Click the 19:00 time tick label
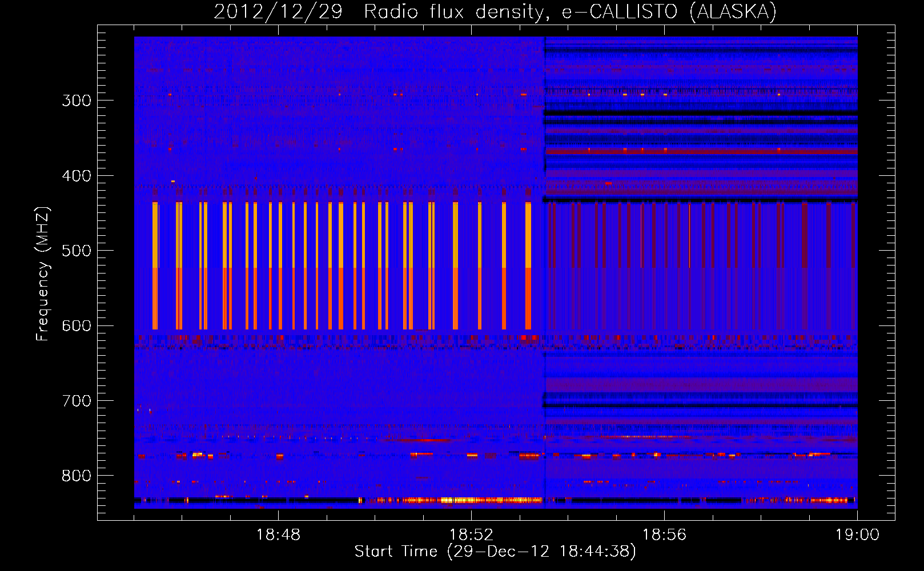 click(x=857, y=535)
